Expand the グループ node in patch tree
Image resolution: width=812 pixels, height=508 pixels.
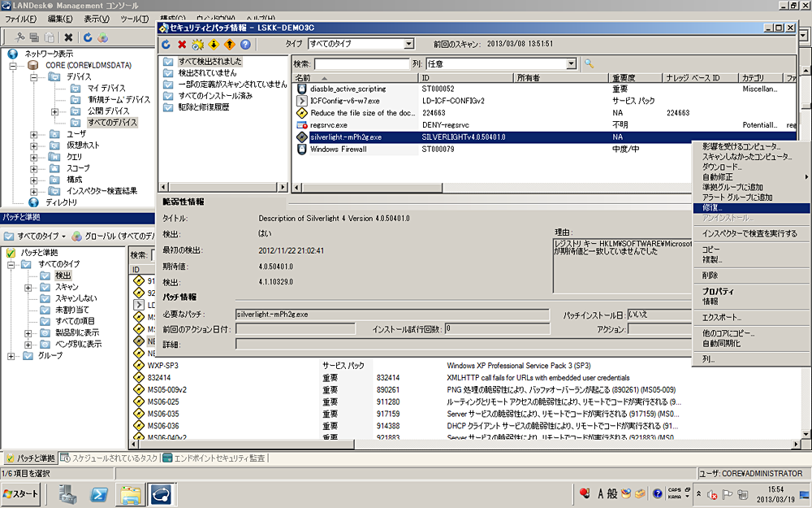[x=11, y=356]
